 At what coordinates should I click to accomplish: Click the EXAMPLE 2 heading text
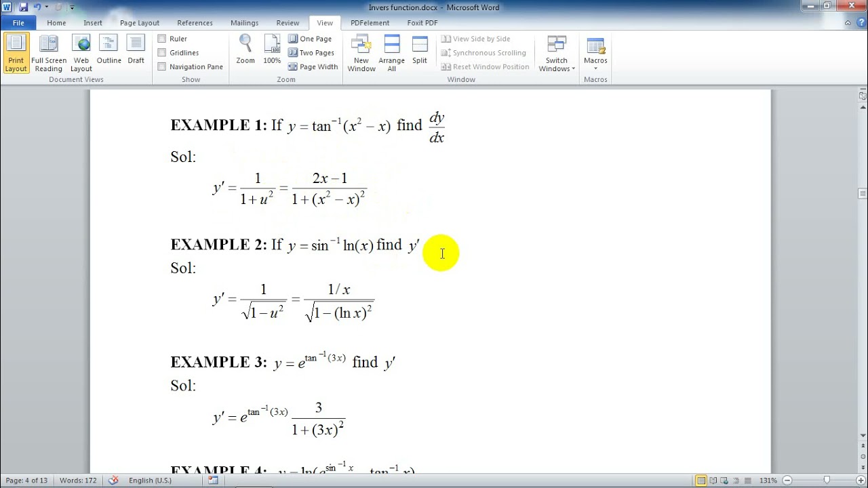click(219, 245)
